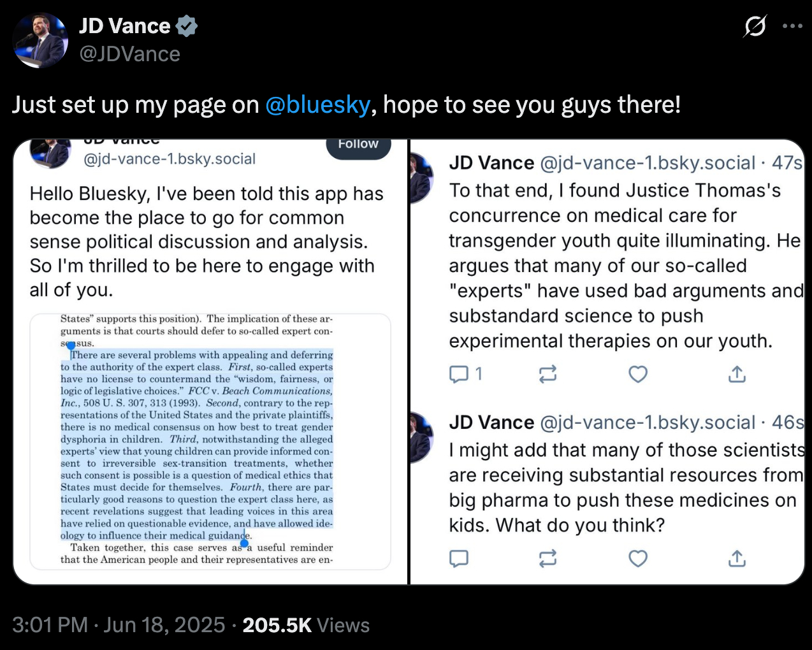Open the @bluesky mention link

pos(317,105)
